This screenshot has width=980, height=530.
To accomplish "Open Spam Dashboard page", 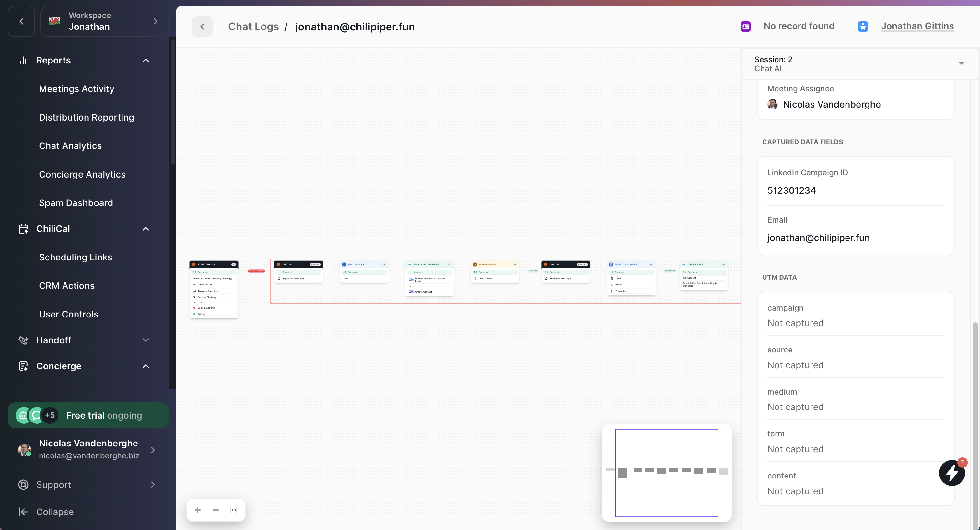I will [76, 203].
